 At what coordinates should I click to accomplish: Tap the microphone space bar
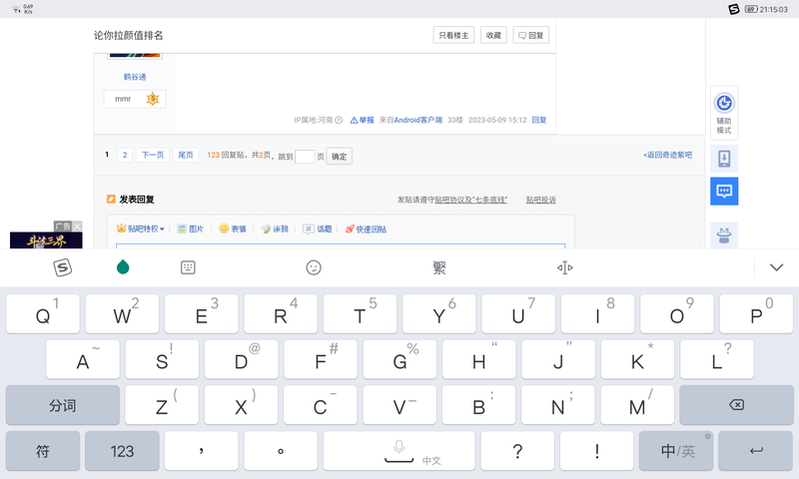point(399,451)
